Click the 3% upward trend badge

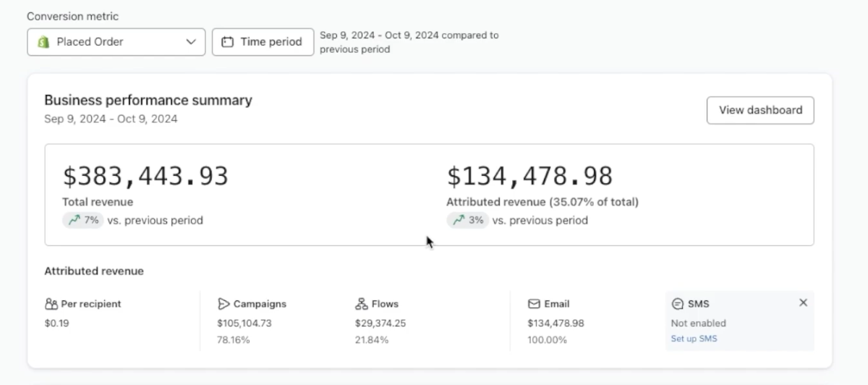pyautogui.click(x=467, y=220)
